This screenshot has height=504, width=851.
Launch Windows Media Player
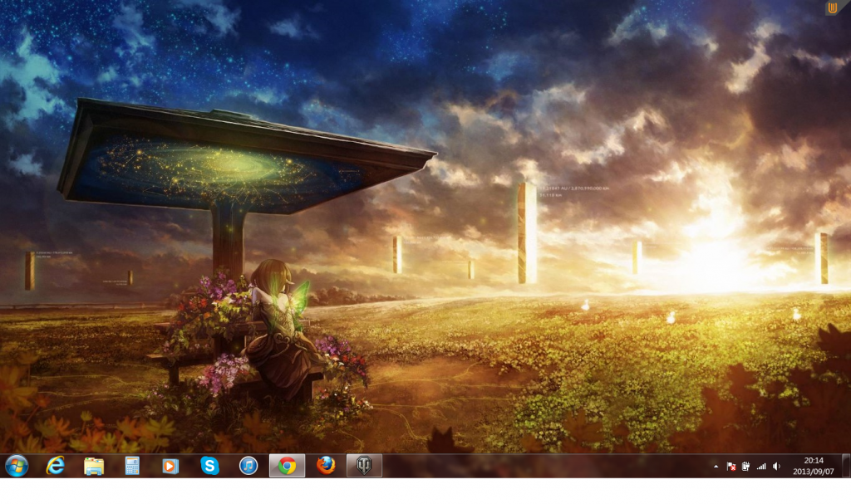pyautogui.click(x=170, y=466)
